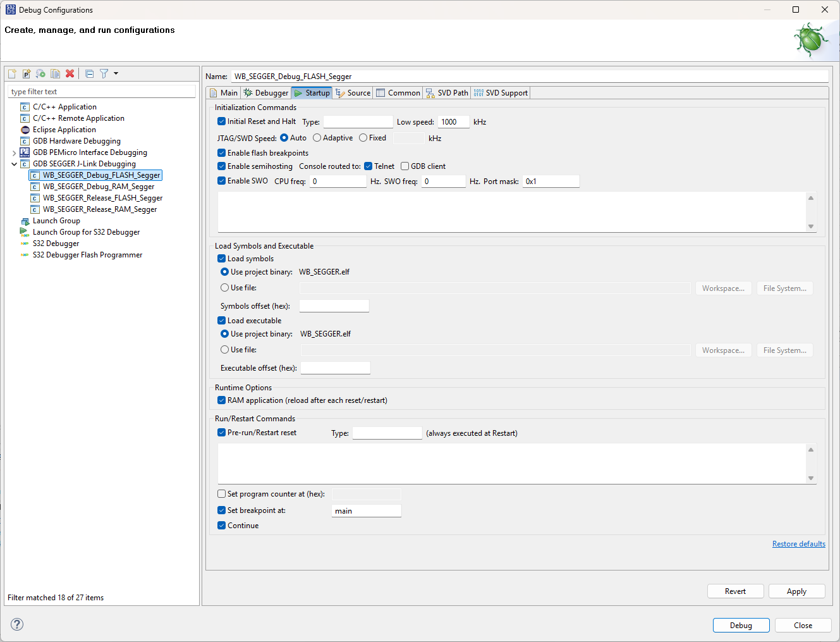Select Fixed JTAG/SWD speed

363,138
